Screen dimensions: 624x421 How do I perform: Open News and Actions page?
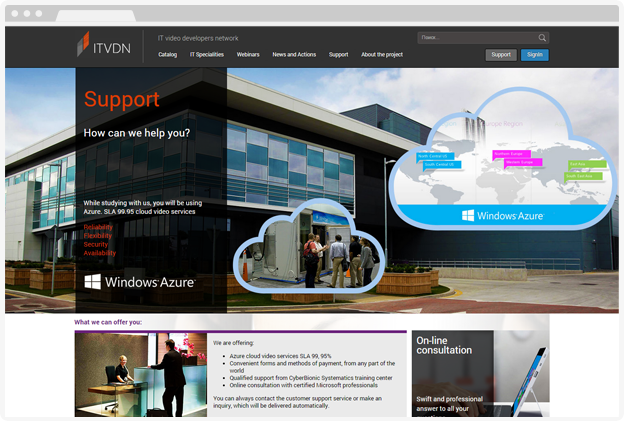(294, 55)
